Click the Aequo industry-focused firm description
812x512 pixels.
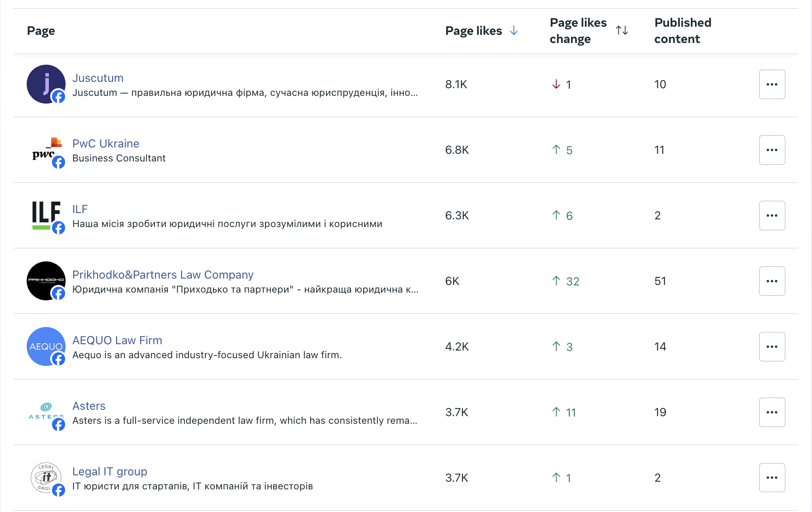click(207, 355)
